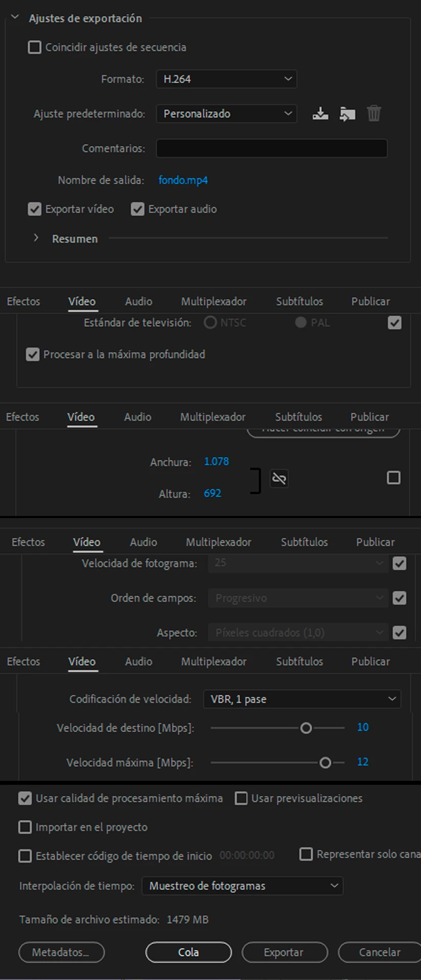
Task: Check the box next to Anchura and Altura
Action: 393,478
